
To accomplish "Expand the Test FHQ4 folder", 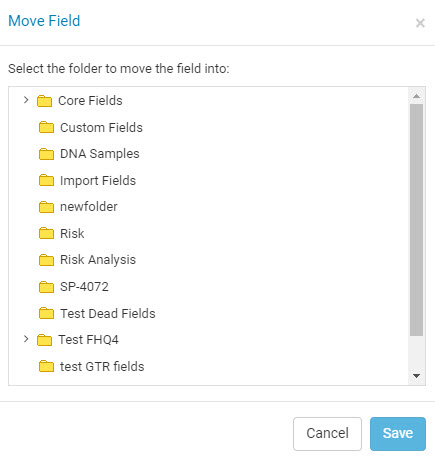I will 26,339.
